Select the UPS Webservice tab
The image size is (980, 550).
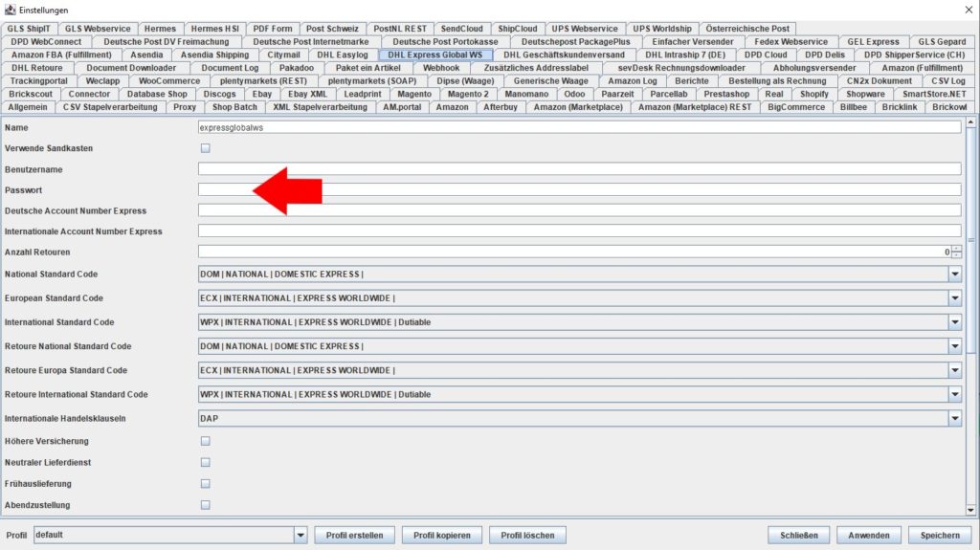tap(585, 29)
